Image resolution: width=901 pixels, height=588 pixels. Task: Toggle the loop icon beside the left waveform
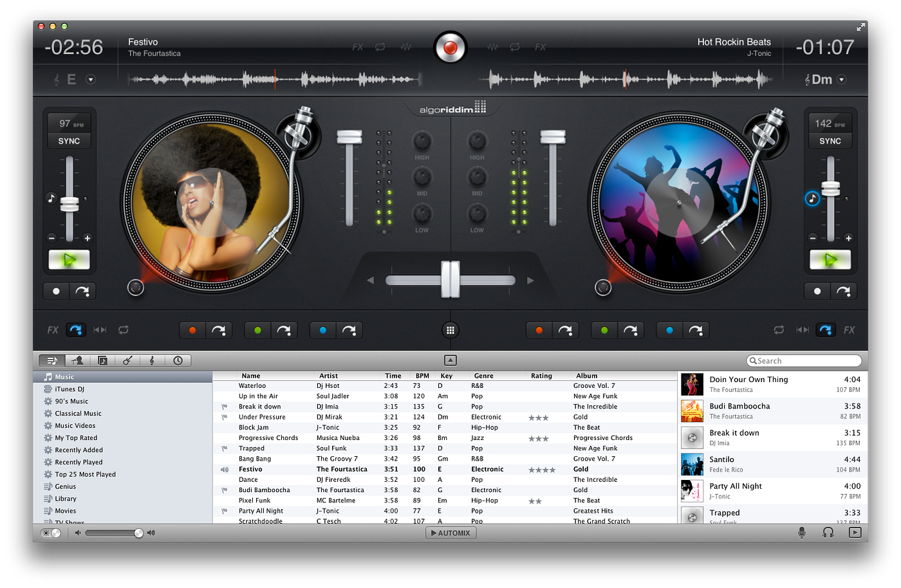point(380,46)
